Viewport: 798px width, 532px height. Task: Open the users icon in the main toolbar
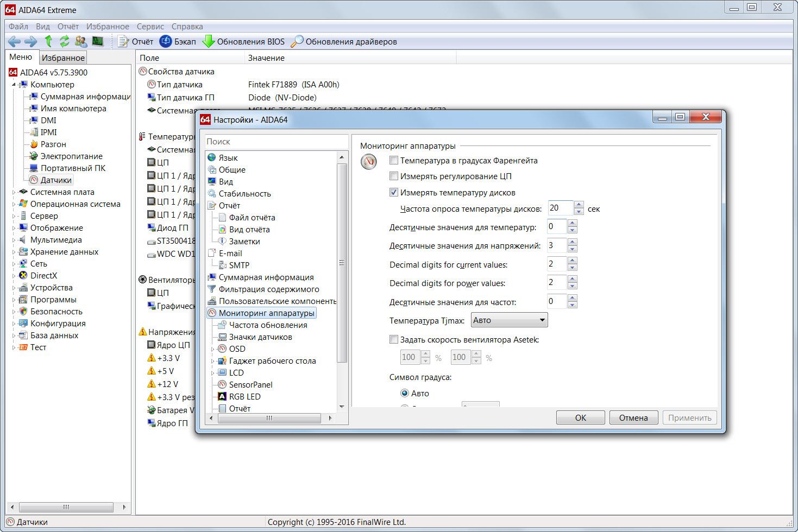click(x=81, y=41)
